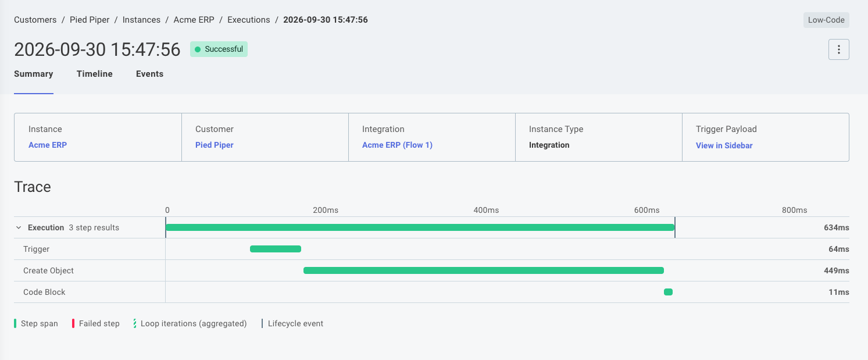Select the Create Object span bar
This screenshot has height=360, width=868.
pyautogui.click(x=484, y=270)
